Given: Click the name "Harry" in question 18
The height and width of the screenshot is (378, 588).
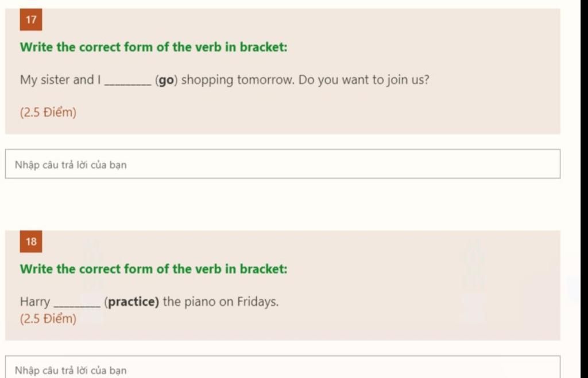Looking at the screenshot, I should click(35, 302).
